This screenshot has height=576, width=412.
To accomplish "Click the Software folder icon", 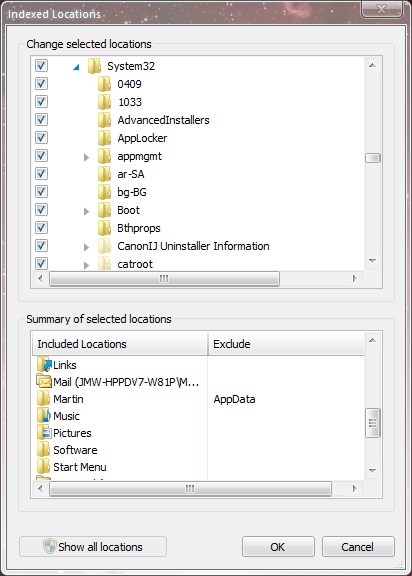I will [44, 450].
